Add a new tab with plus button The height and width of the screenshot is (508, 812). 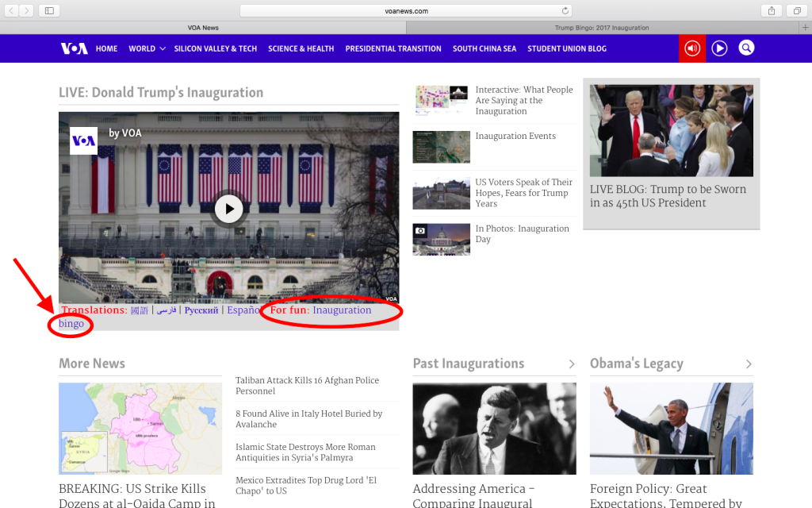tap(806, 28)
